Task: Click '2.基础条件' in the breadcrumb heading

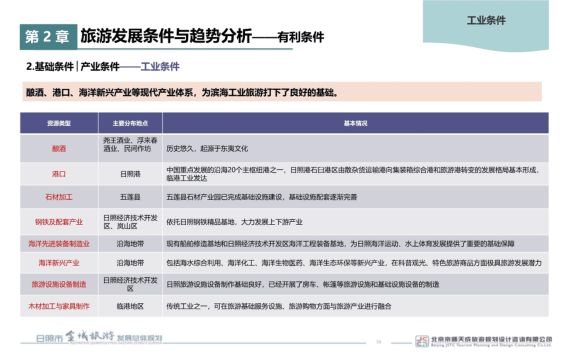Action: pos(50,67)
